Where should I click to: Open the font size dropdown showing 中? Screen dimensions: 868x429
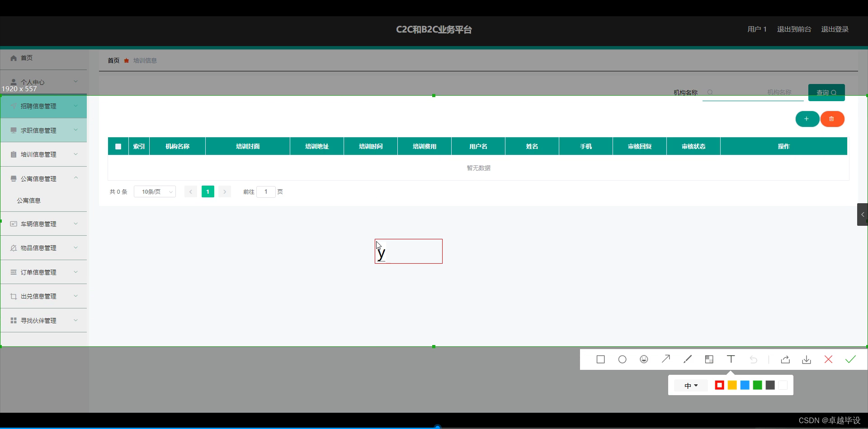tap(690, 385)
